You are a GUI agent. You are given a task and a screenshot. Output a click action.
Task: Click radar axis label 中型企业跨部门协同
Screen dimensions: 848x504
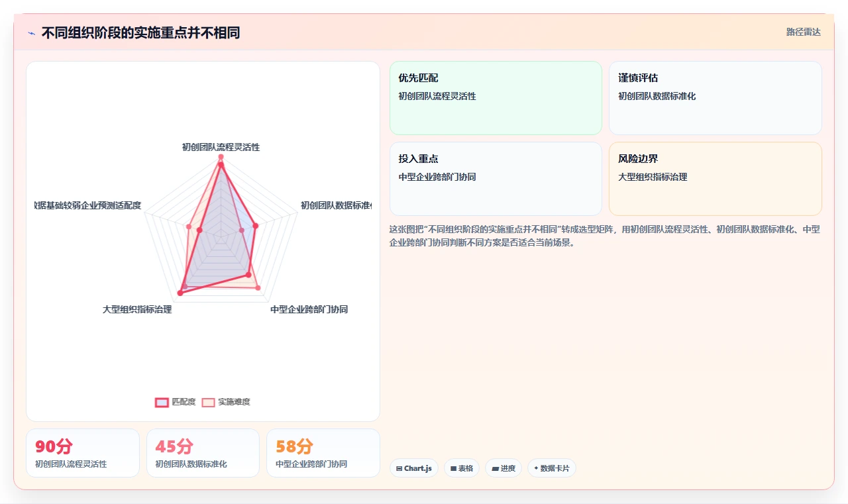(309, 309)
